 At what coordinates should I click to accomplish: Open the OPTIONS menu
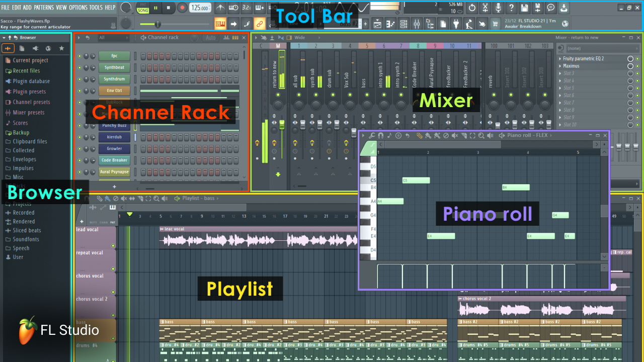pos(78,8)
